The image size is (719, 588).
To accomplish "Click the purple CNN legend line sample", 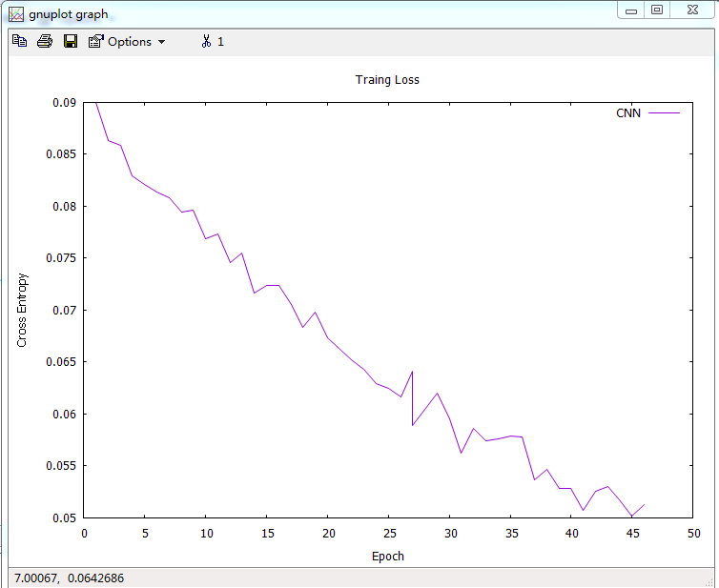I will pyautogui.click(x=664, y=112).
